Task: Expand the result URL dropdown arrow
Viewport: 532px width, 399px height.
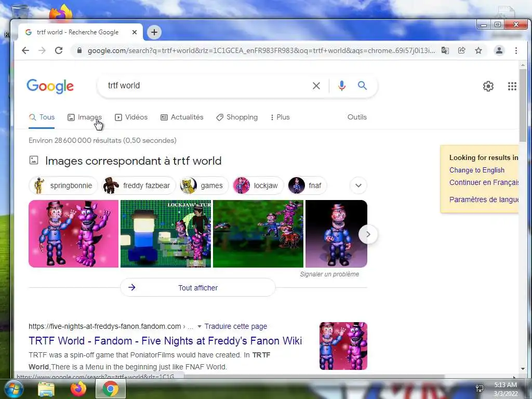Action: (199, 326)
